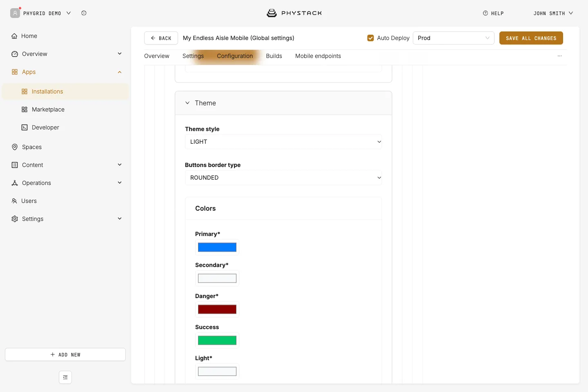Click the Users people icon
The width and height of the screenshot is (588, 392).
pyautogui.click(x=14, y=201)
